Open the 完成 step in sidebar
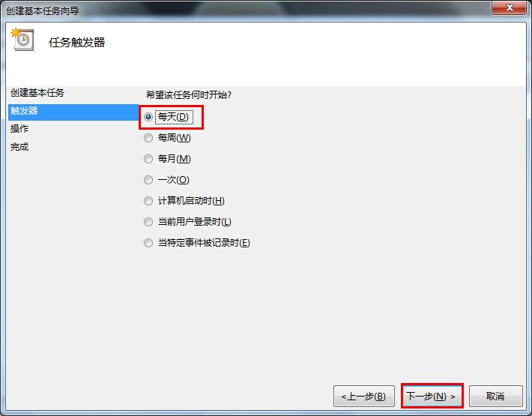532x416 pixels. point(19,147)
